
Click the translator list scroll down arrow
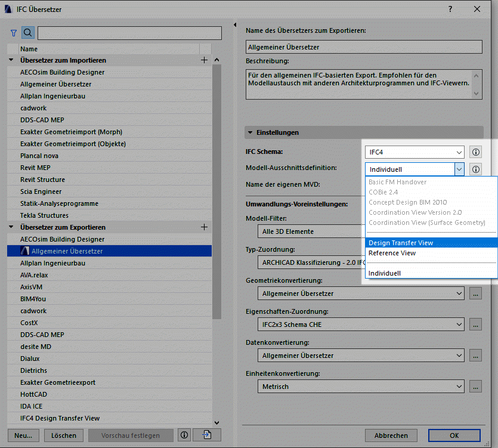point(217,422)
